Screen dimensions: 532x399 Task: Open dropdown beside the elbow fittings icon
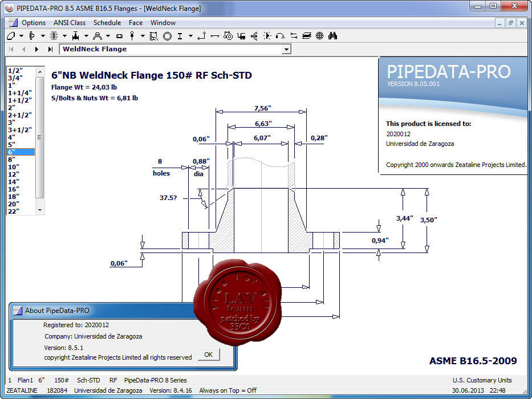pyautogui.click(x=108, y=36)
